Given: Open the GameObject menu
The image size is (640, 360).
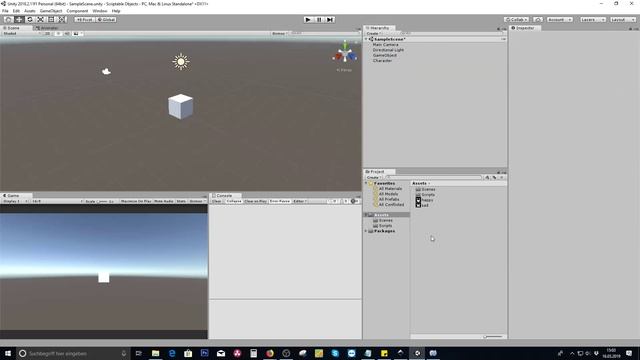Looking at the screenshot, I should pyautogui.click(x=51, y=11).
